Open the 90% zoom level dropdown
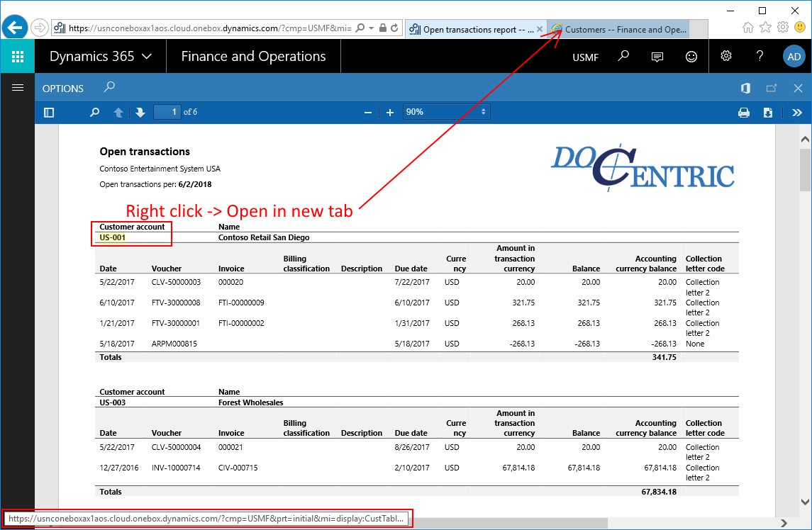Screen dimensions: 812x530 [446, 112]
